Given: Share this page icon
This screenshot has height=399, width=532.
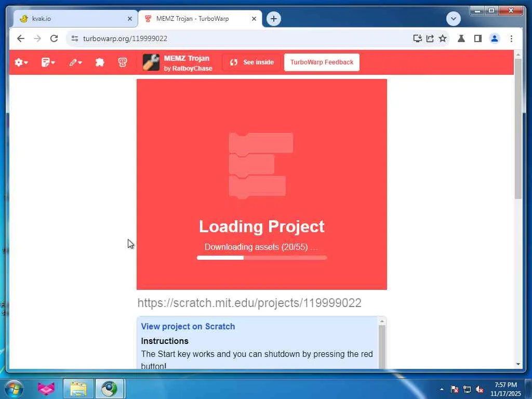Looking at the screenshot, I should [430, 38].
